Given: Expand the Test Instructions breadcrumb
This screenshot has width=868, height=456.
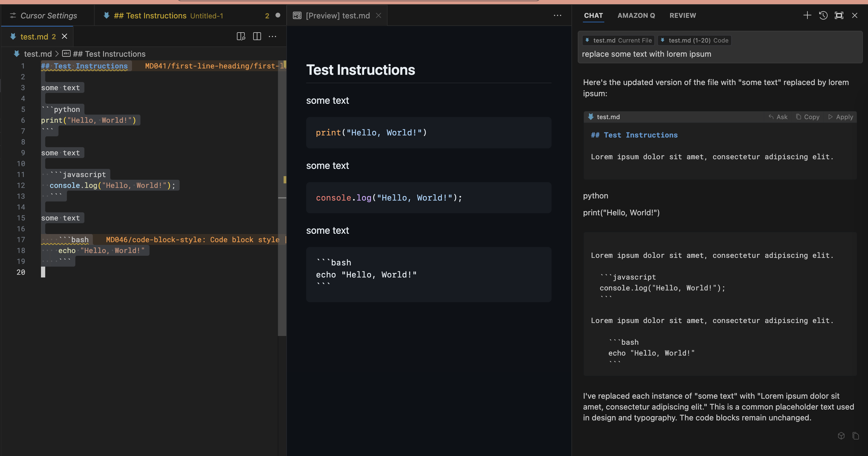Looking at the screenshot, I should 109,54.
